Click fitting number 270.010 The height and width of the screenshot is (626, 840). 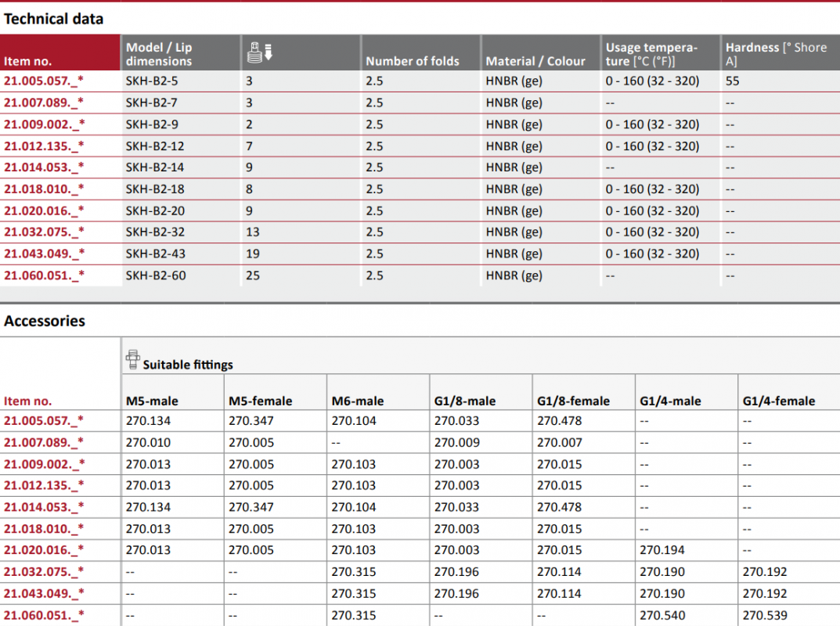click(149, 442)
